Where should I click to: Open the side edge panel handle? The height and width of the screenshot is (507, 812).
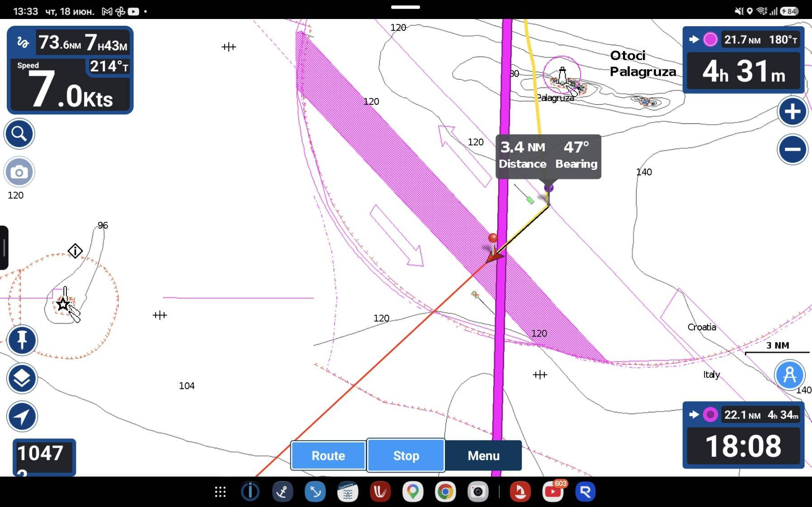pos(4,248)
